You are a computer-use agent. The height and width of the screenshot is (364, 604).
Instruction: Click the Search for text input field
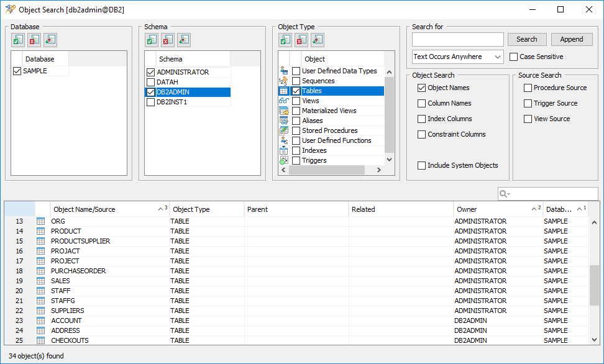point(457,39)
